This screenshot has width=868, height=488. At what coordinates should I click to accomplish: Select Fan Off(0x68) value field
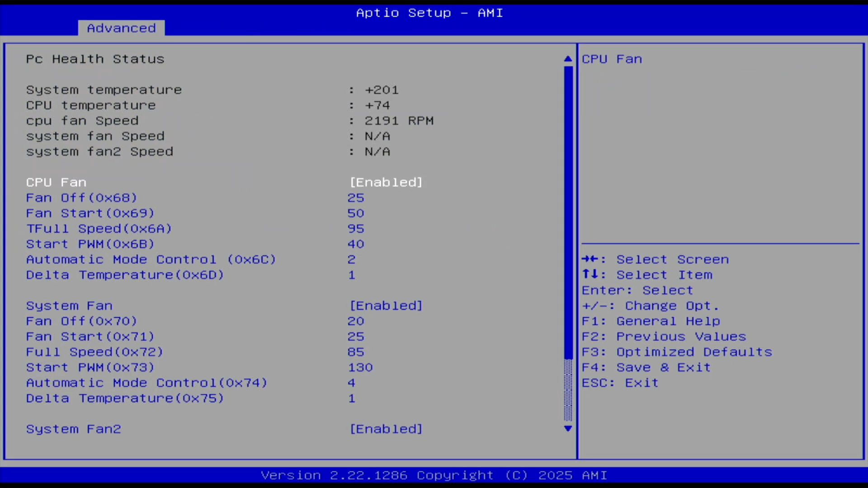[355, 198]
